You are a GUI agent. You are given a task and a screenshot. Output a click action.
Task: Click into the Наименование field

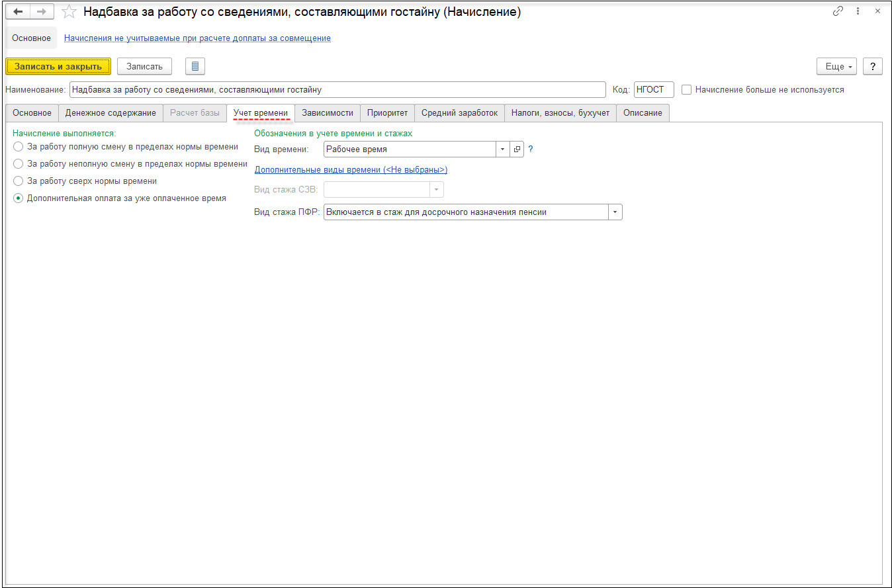(x=337, y=89)
